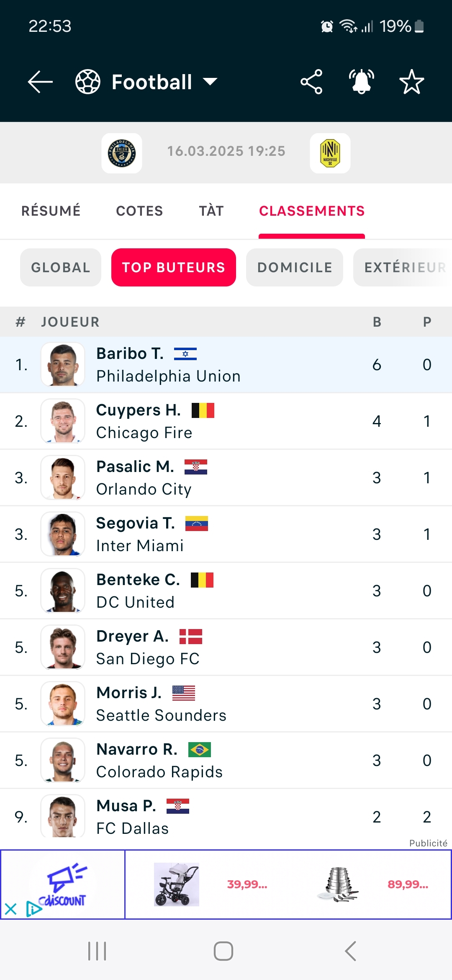Close the Cdiscount ad banner
The image size is (452, 980).
[10, 909]
